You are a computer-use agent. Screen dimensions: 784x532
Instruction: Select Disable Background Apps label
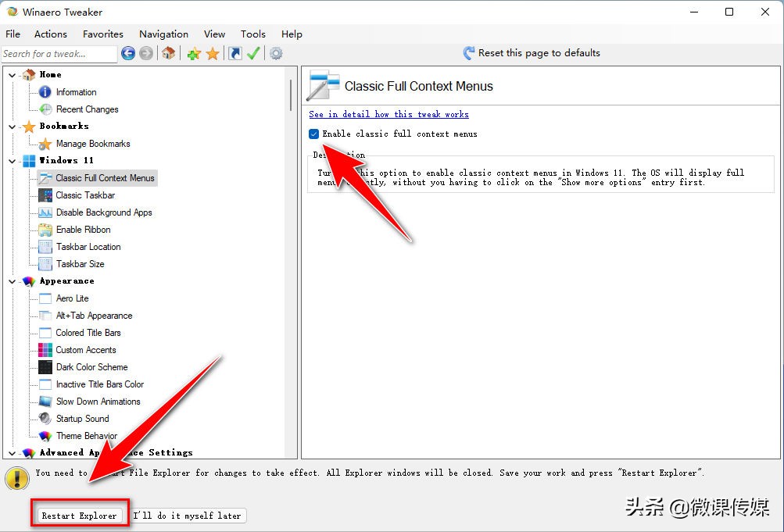point(104,212)
